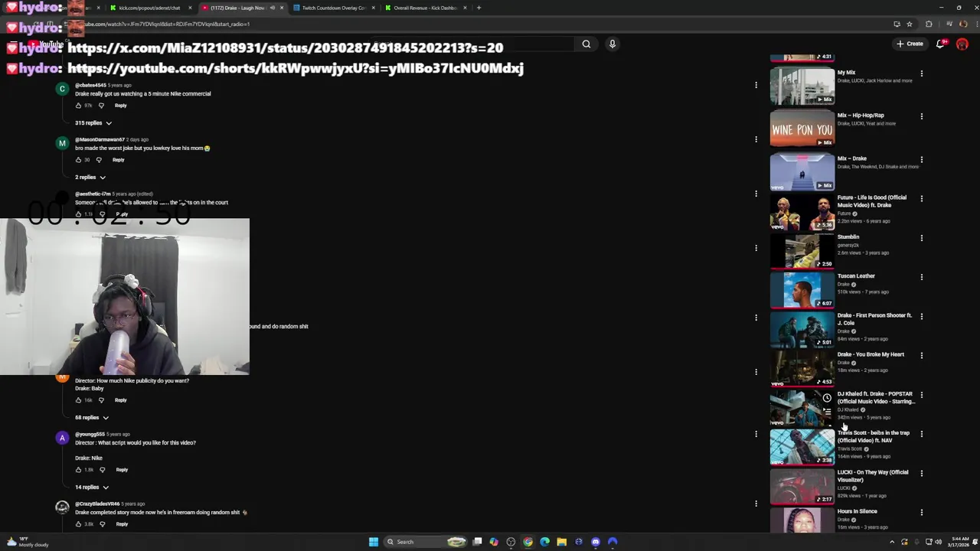Open File Explorer from the taskbar

pyautogui.click(x=561, y=542)
